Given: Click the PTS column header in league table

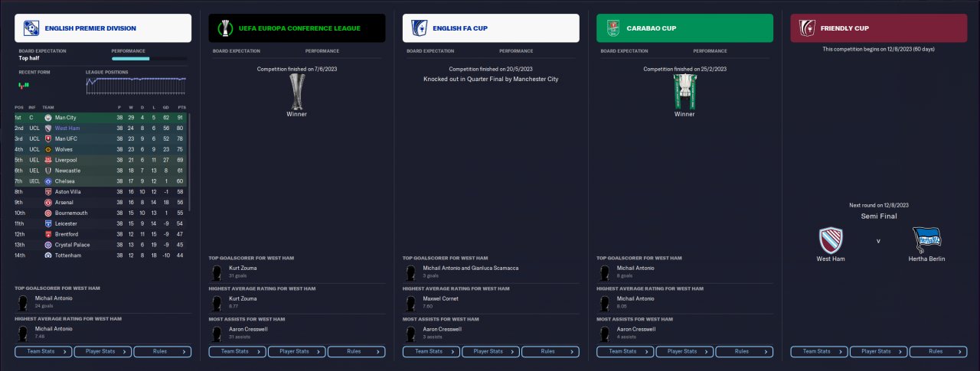Looking at the screenshot, I should (x=181, y=108).
